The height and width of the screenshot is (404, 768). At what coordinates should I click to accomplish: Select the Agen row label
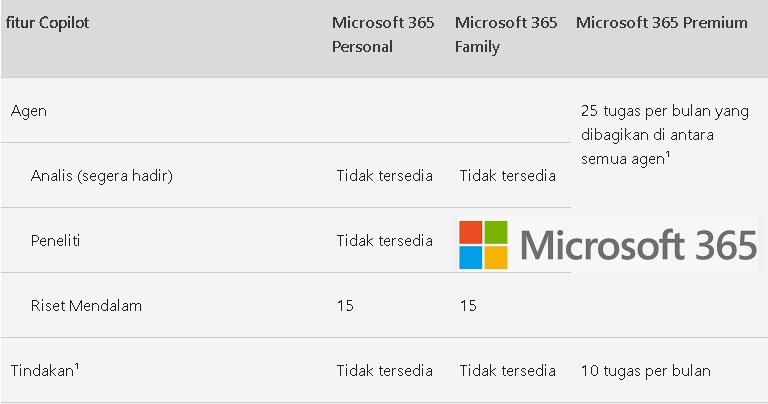(29, 110)
